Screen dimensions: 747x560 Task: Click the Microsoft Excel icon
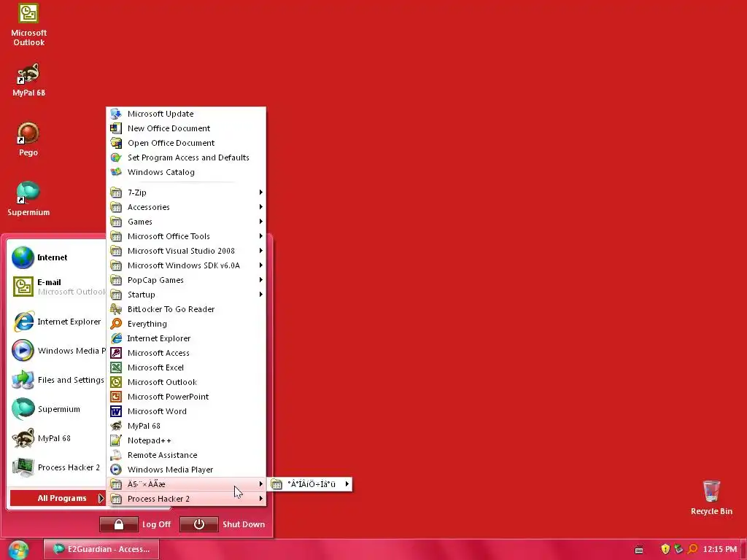point(116,367)
